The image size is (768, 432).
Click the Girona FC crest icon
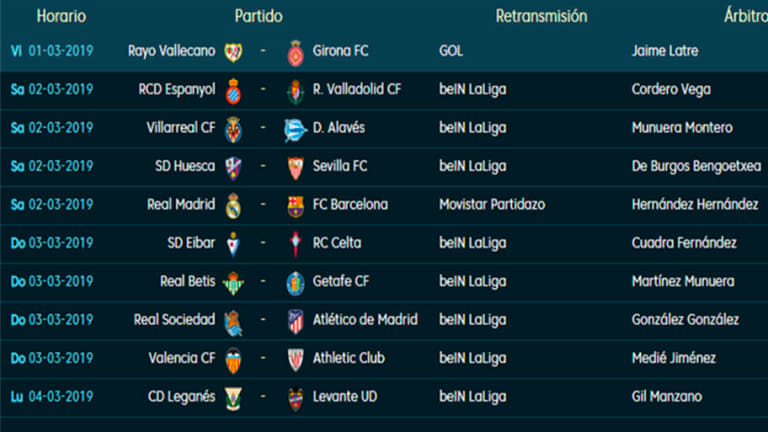pyautogui.click(x=295, y=52)
